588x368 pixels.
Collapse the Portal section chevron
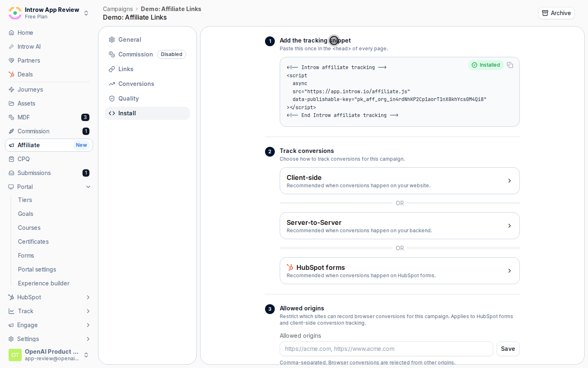coord(88,187)
